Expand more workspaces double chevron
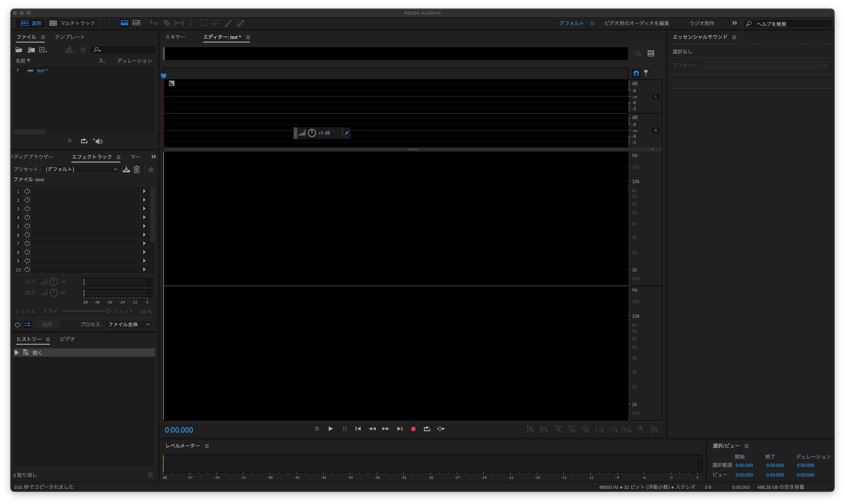 pyautogui.click(x=735, y=23)
